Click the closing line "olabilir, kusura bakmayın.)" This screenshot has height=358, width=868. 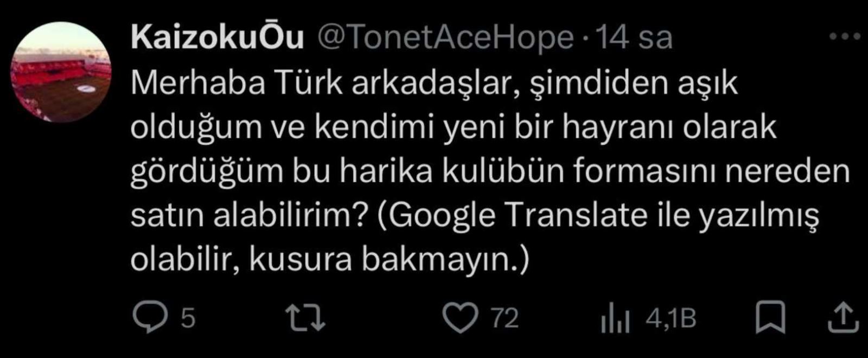pyautogui.click(x=329, y=260)
